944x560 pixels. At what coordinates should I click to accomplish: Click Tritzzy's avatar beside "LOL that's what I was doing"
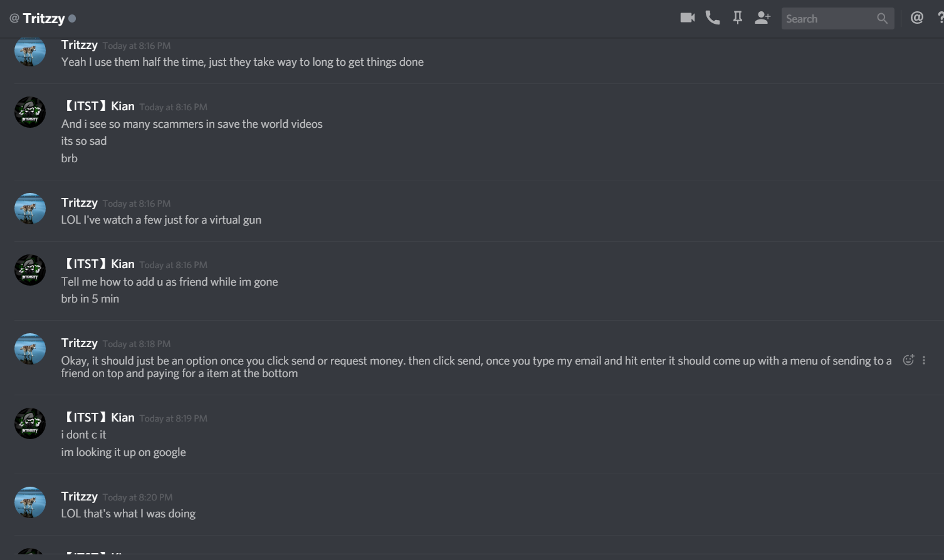pyautogui.click(x=30, y=502)
